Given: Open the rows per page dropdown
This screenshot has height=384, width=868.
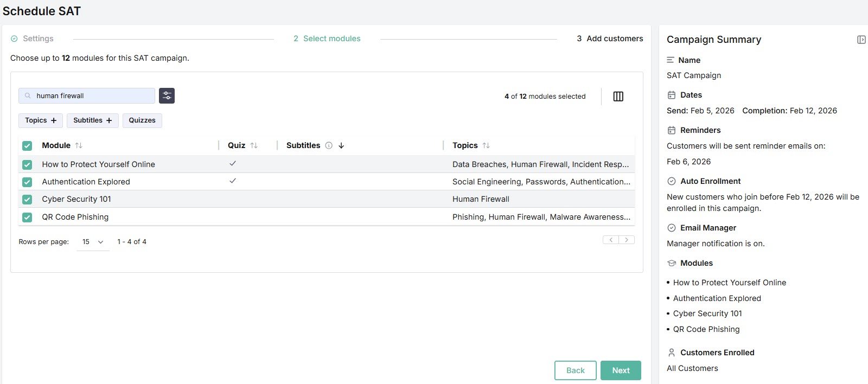Looking at the screenshot, I should (x=93, y=242).
